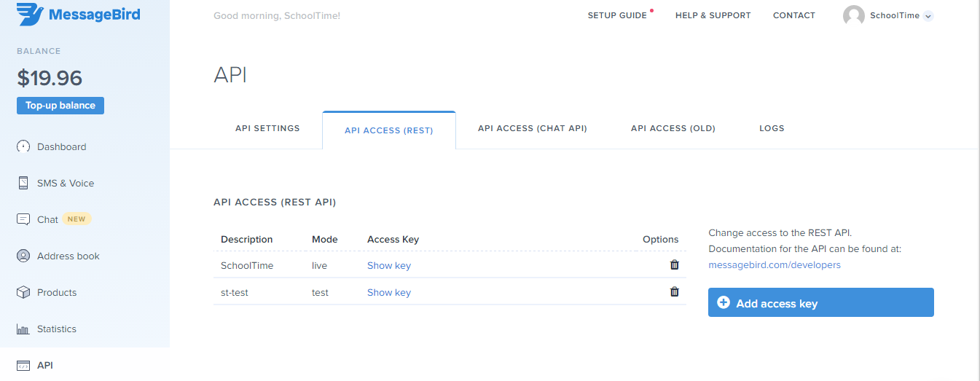
Task: Click the Address book contact icon
Action: [x=23, y=256]
